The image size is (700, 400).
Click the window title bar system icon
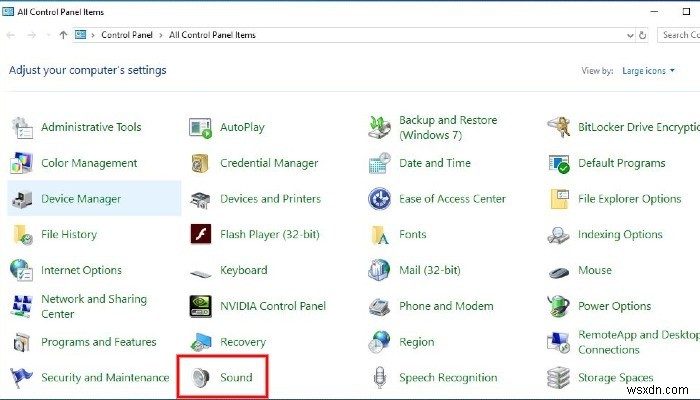coord(8,12)
